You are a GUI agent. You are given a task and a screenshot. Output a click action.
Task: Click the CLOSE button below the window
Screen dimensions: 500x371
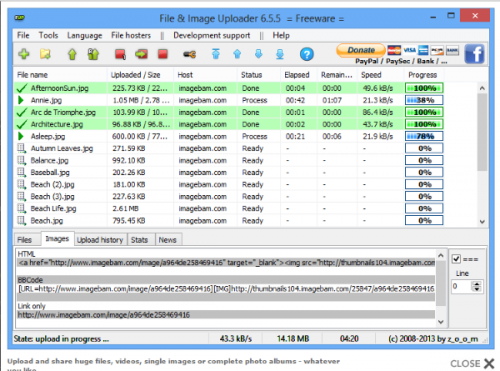[x=472, y=363]
